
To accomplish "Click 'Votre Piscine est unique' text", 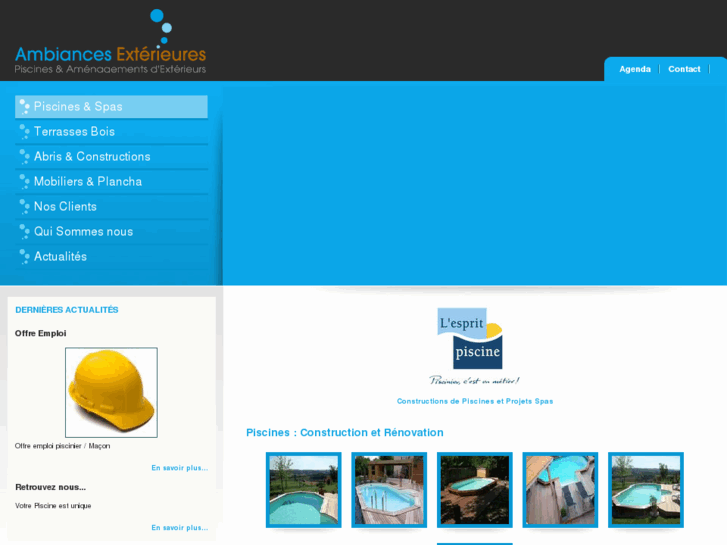I will (x=53, y=506).
